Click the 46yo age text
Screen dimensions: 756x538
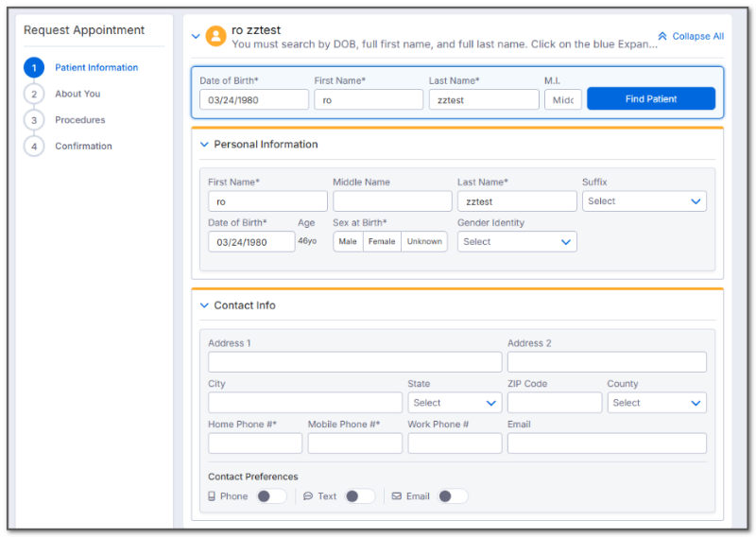[307, 241]
